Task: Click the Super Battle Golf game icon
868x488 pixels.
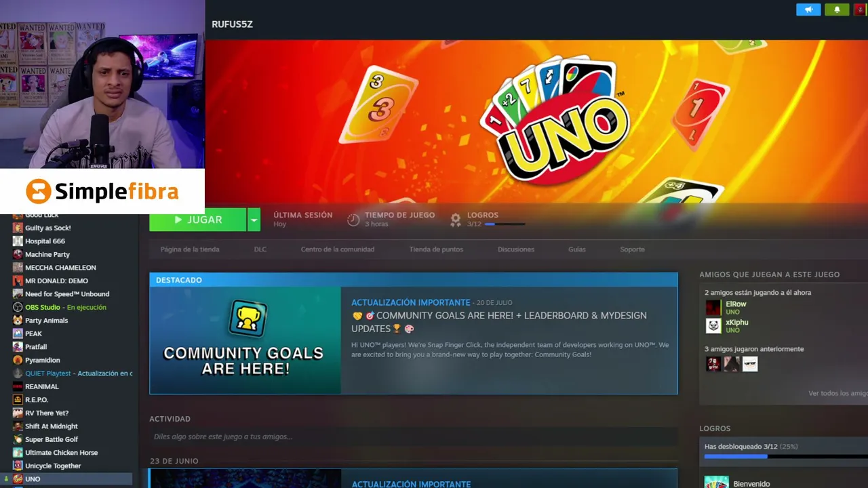Action: pyautogui.click(x=18, y=439)
